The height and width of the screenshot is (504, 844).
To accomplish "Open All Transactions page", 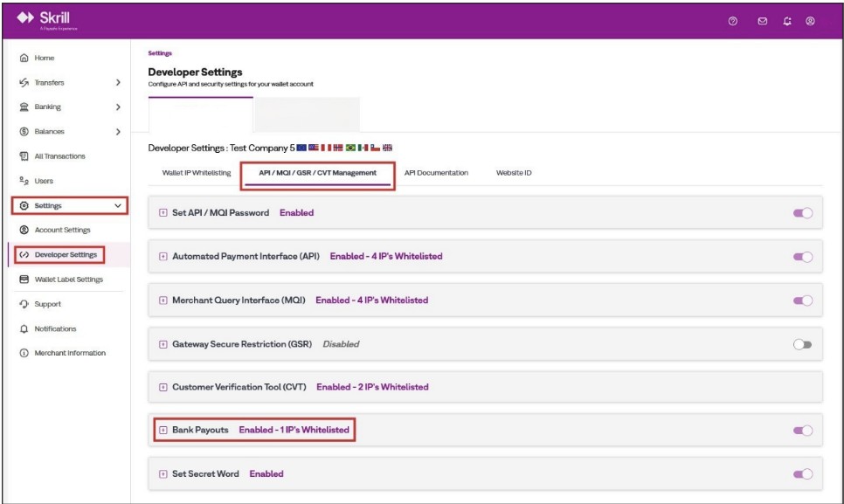I will 59,156.
